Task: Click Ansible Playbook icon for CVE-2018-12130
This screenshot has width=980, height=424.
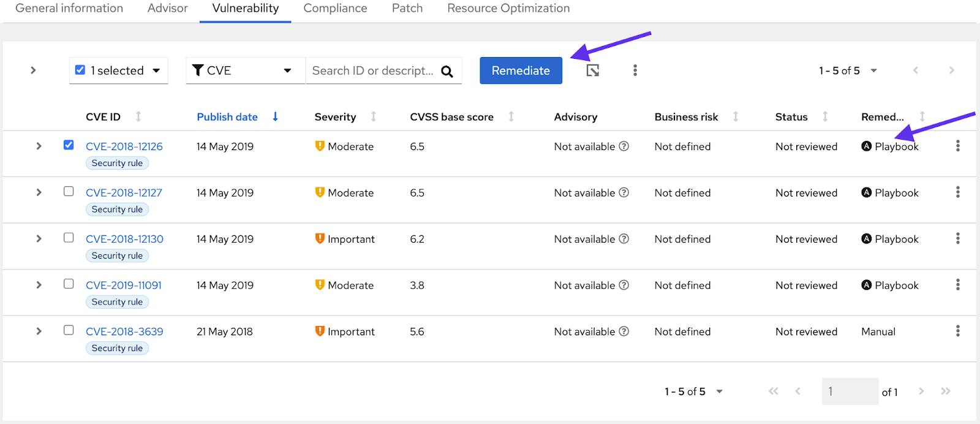Action: (866, 238)
